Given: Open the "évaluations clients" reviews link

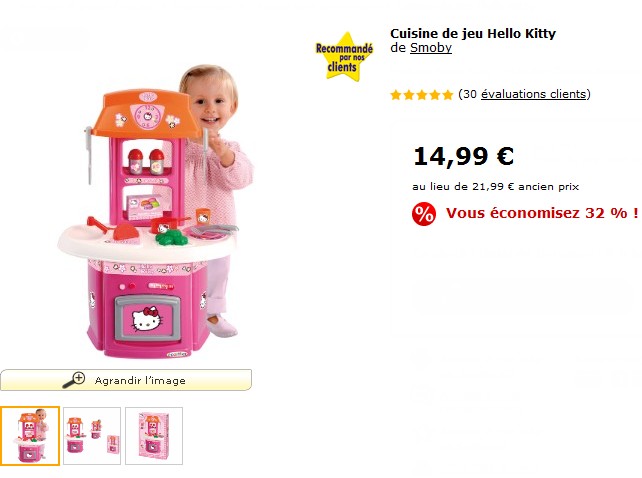Looking at the screenshot, I should [x=533, y=94].
